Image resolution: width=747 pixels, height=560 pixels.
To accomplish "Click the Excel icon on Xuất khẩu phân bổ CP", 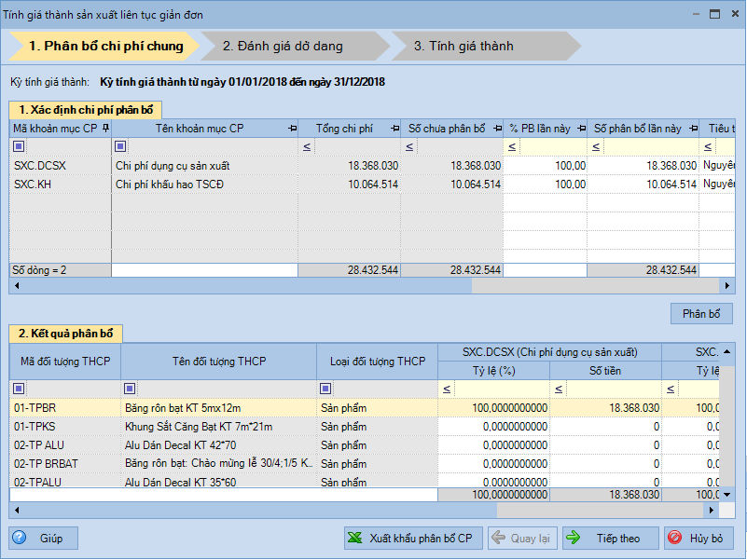I will [x=355, y=538].
